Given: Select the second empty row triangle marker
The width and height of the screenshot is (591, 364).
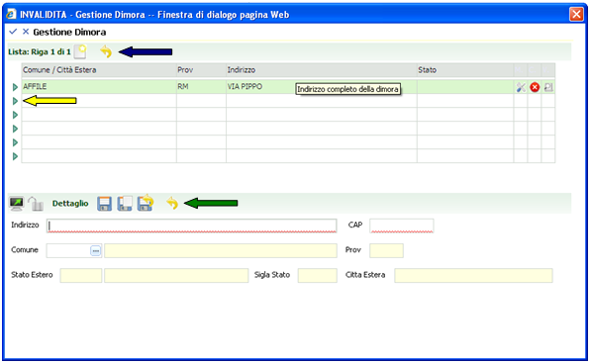Looking at the screenshot, I should (15, 115).
